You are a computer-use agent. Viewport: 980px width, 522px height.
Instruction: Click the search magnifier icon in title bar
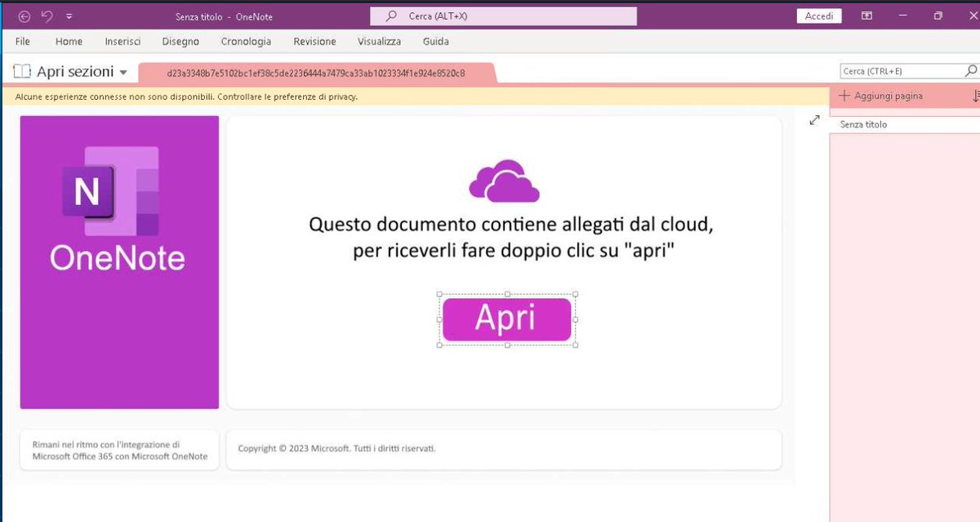391,16
